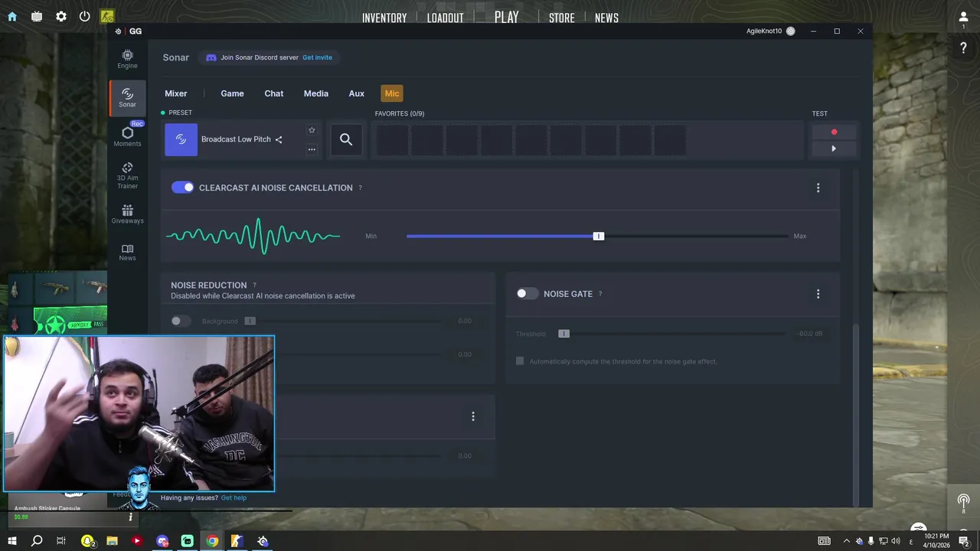
Task: Open AgileKnot10 profile avatar
Action: [x=791, y=31]
